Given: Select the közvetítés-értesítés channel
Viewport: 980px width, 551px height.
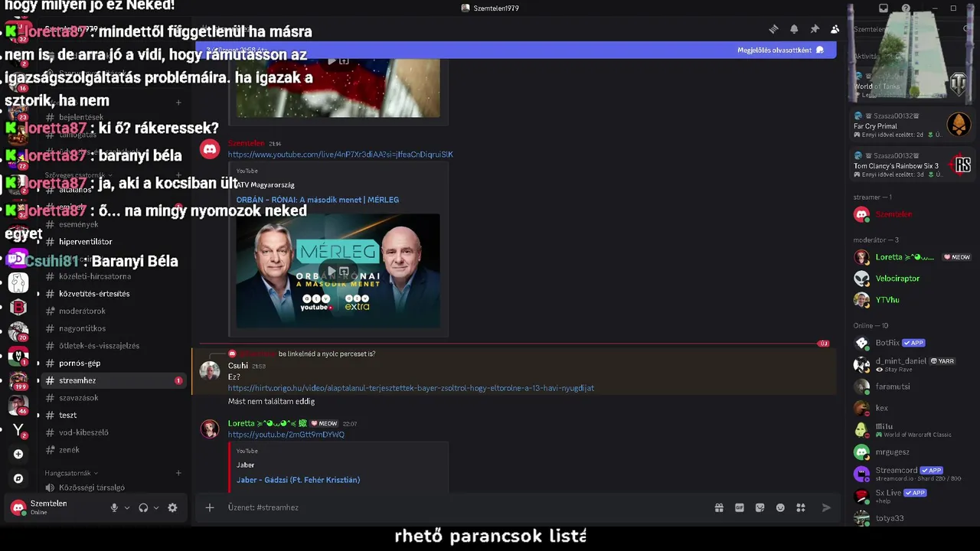Looking at the screenshot, I should pyautogui.click(x=113, y=294).
